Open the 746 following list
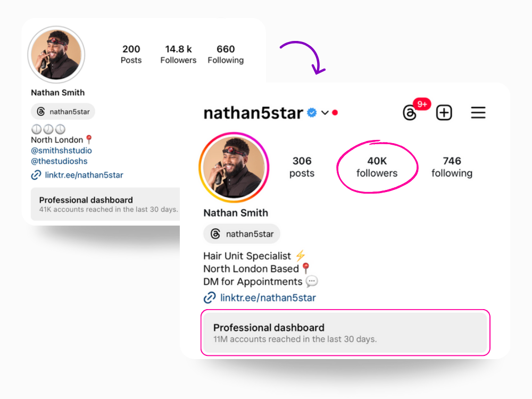This screenshot has height=399, width=532. (452, 167)
